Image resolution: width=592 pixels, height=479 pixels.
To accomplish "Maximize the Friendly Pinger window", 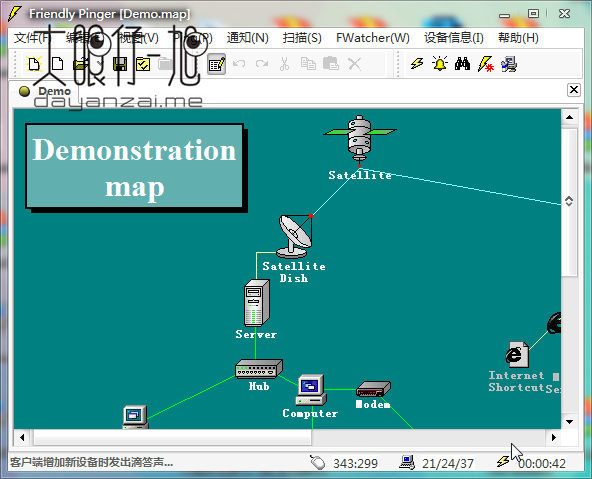I will pos(533,14).
